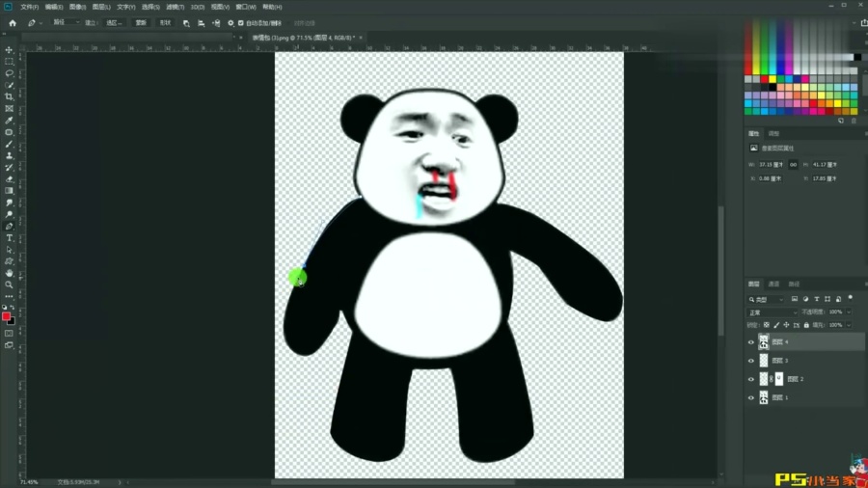Select the Path Selection arrow tool
Viewport: 868px width, 488px height.
(9, 250)
